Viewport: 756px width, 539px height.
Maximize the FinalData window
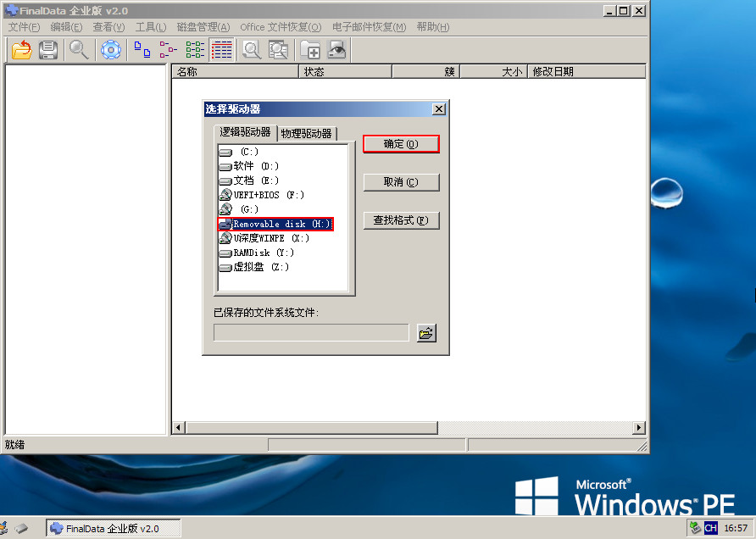pyautogui.click(x=624, y=11)
